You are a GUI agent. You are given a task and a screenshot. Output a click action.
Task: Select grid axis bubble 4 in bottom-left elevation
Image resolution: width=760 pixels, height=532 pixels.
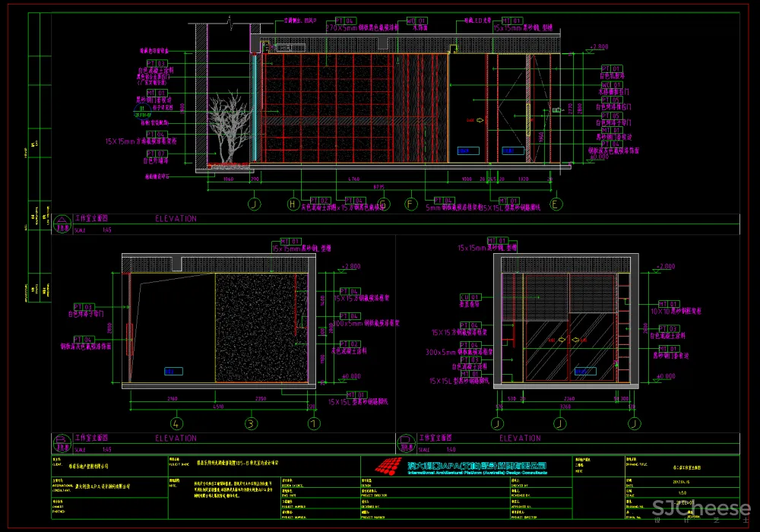pos(176,423)
